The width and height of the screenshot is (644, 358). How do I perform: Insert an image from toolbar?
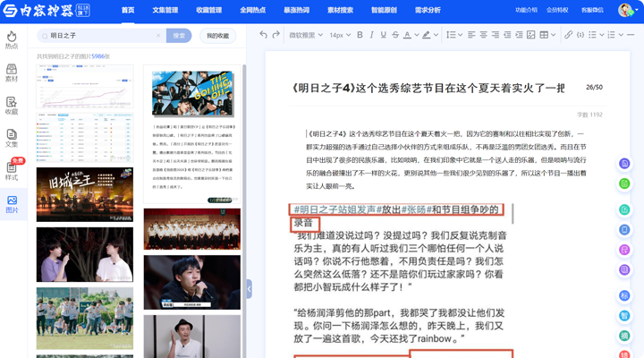pyautogui.click(x=531, y=35)
